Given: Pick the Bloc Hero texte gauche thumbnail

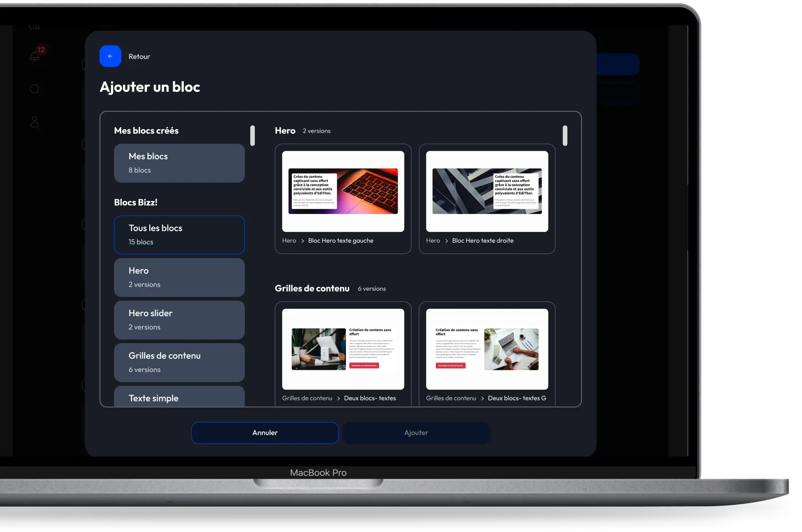Looking at the screenshot, I should (343, 191).
